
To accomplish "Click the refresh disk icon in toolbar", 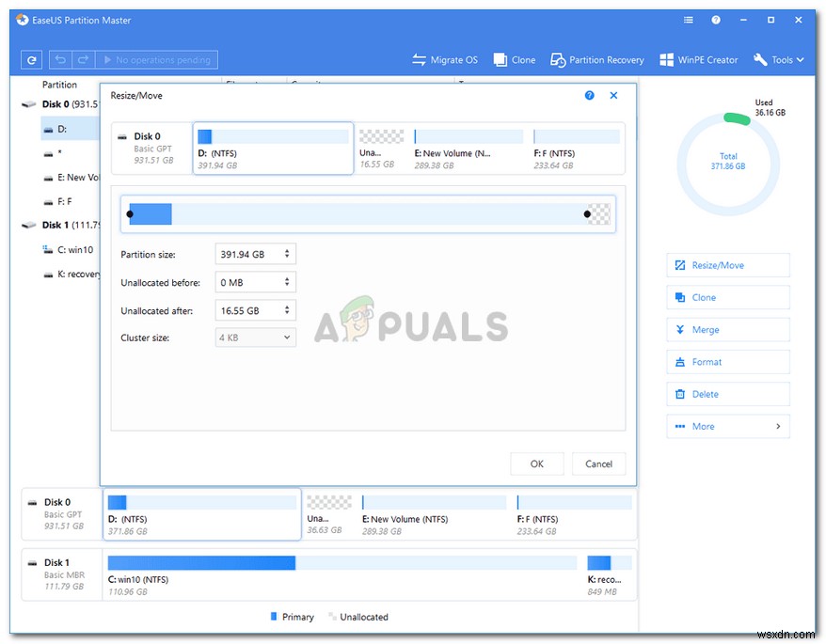I will 31,60.
